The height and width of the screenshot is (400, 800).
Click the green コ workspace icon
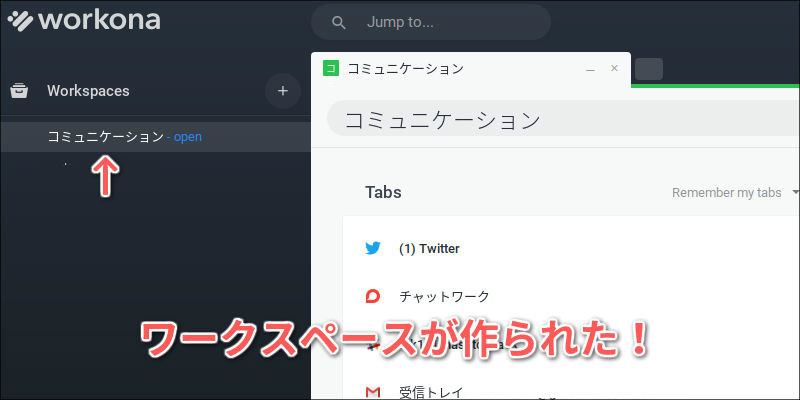click(331, 68)
